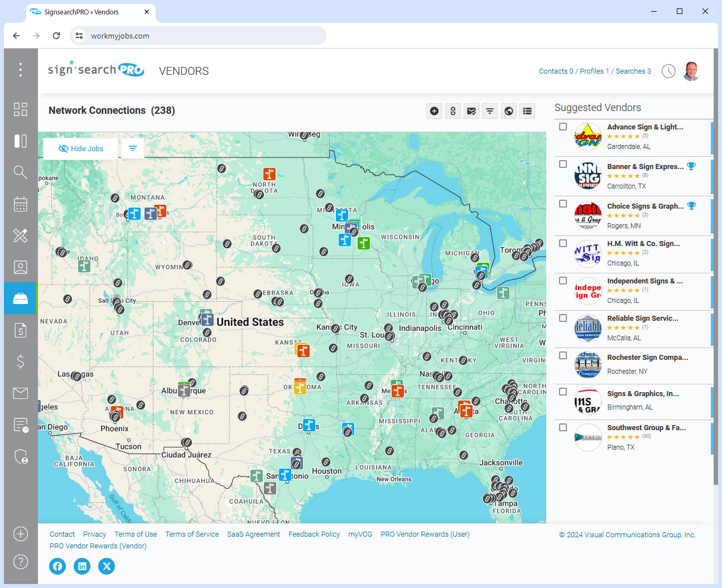Open the shield user icon in the sidebar
Image resolution: width=722 pixels, height=588 pixels.
pyautogui.click(x=21, y=456)
